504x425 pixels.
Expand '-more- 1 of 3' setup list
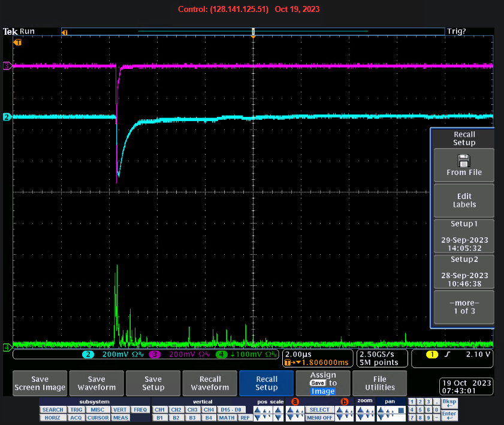pyautogui.click(x=464, y=307)
